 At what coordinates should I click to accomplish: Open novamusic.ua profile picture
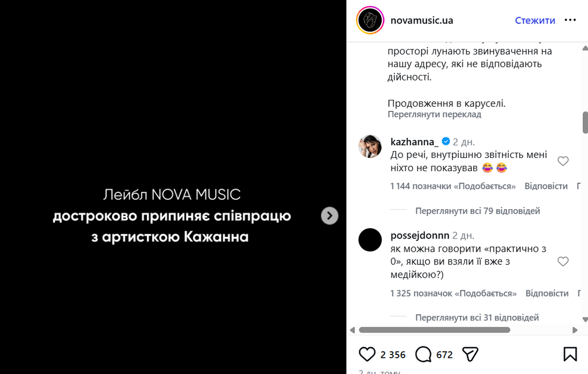pos(370,21)
